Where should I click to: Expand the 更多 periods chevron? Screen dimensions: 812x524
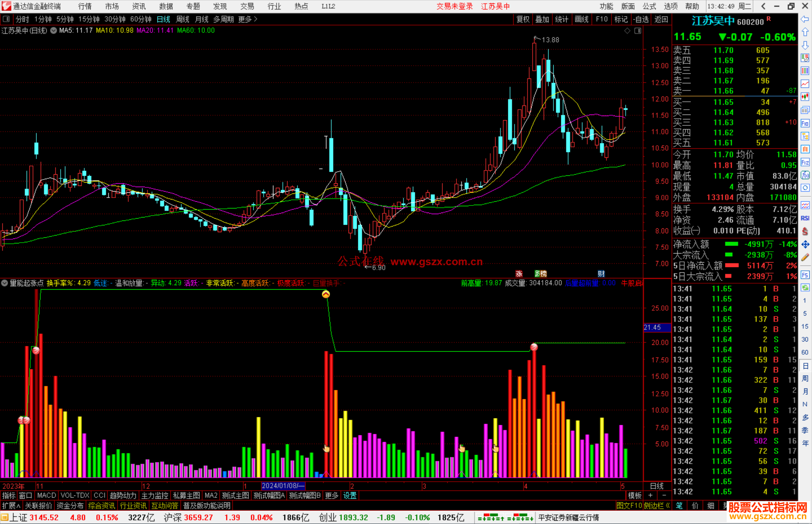256,19
